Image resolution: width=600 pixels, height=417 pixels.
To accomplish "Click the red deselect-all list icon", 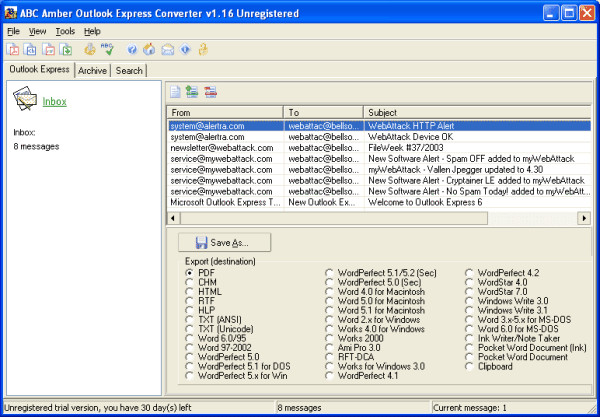I will click(x=210, y=91).
